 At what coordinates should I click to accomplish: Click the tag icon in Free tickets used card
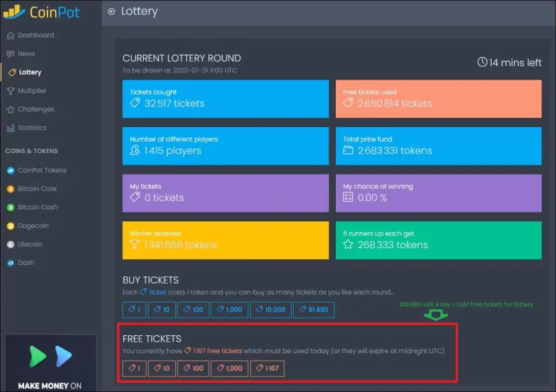(x=348, y=103)
